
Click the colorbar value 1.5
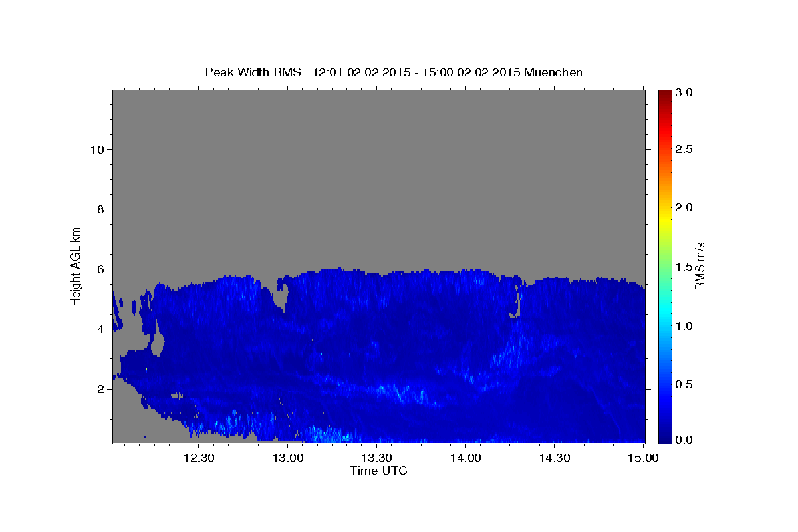click(x=684, y=267)
